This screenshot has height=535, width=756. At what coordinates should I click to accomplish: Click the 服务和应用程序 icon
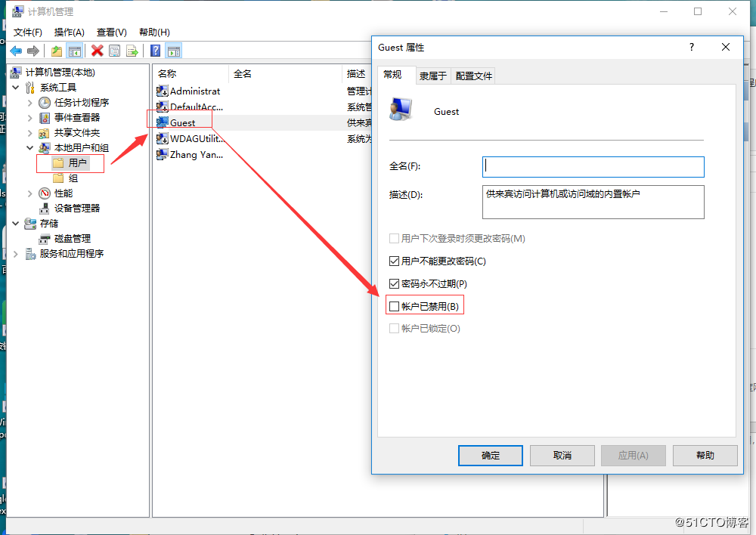30,254
